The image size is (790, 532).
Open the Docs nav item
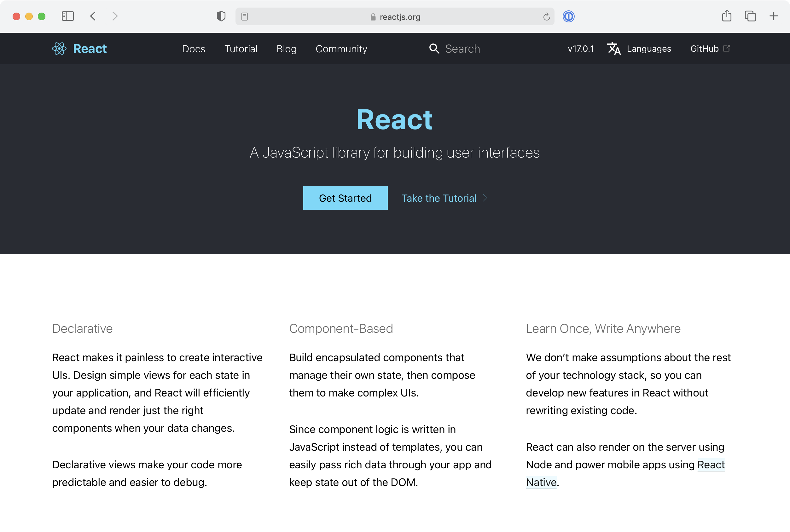pos(194,49)
